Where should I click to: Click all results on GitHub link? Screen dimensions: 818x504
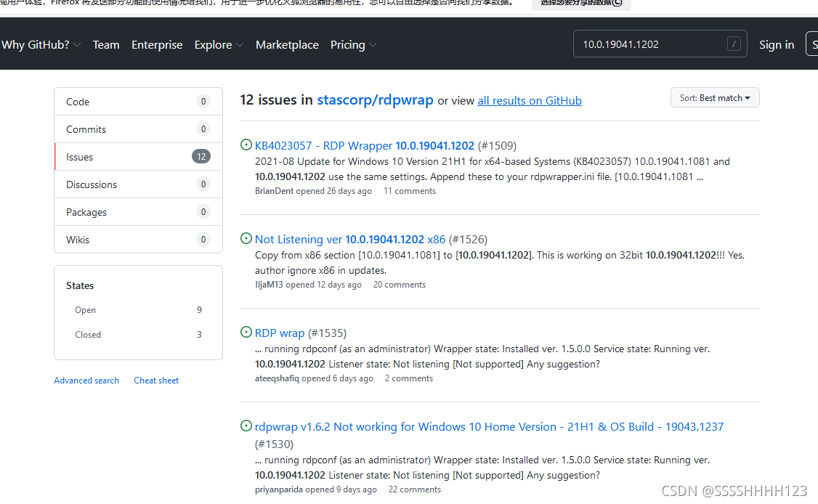[x=530, y=101]
